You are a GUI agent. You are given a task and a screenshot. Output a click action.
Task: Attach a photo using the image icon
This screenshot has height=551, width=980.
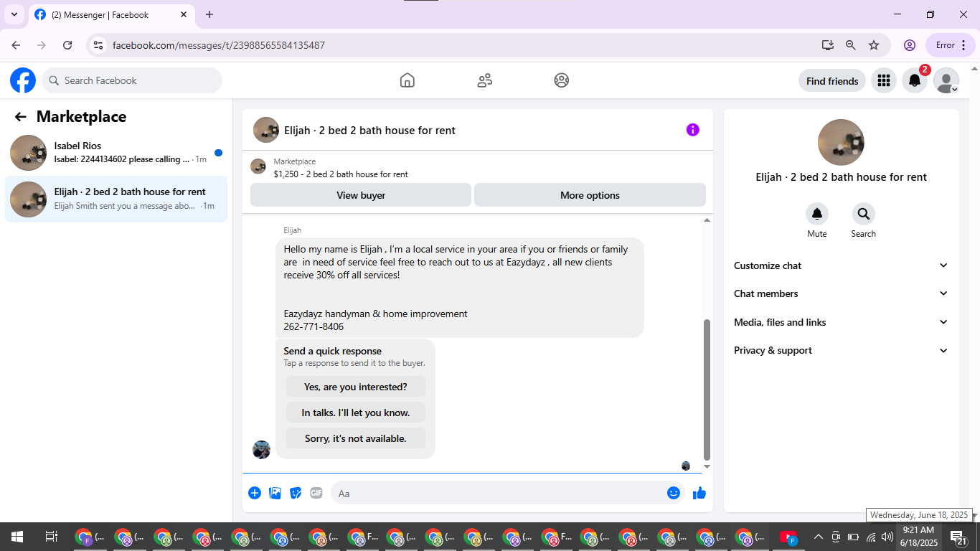275,493
